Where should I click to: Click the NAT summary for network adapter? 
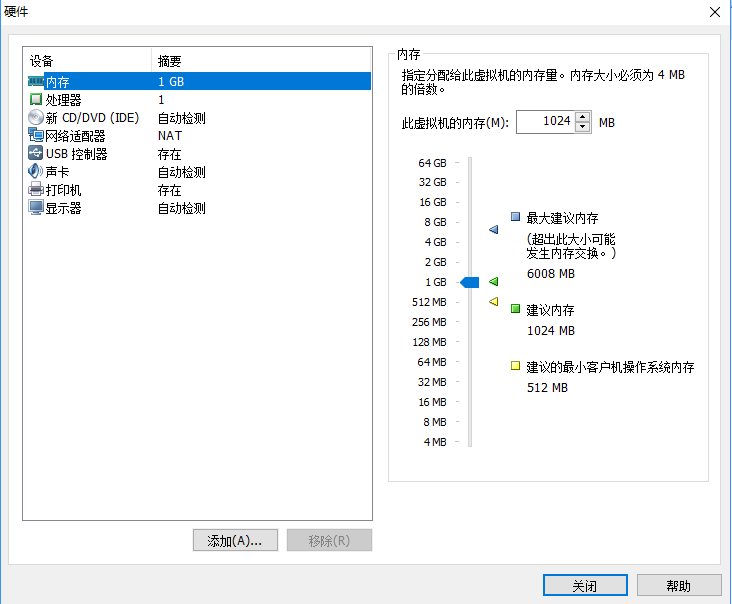170,135
